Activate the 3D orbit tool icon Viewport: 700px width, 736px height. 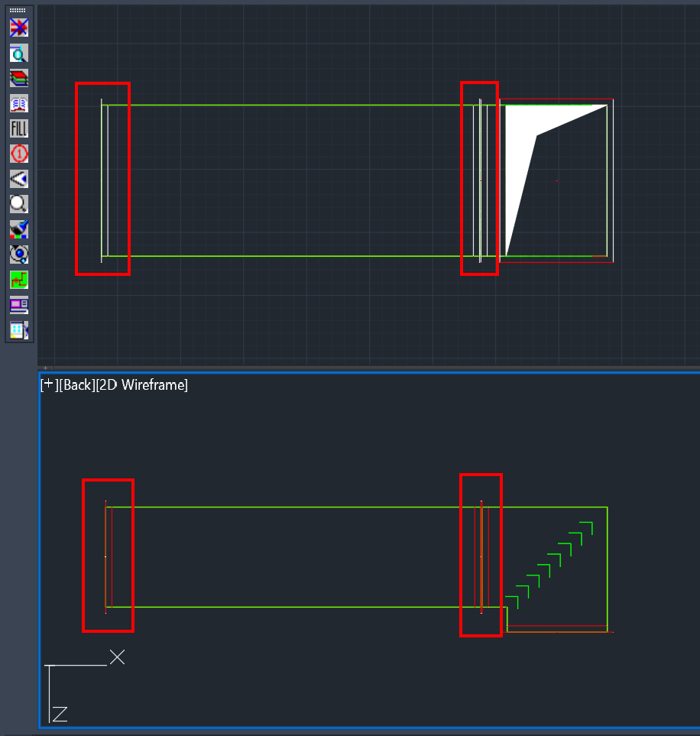tap(18, 255)
